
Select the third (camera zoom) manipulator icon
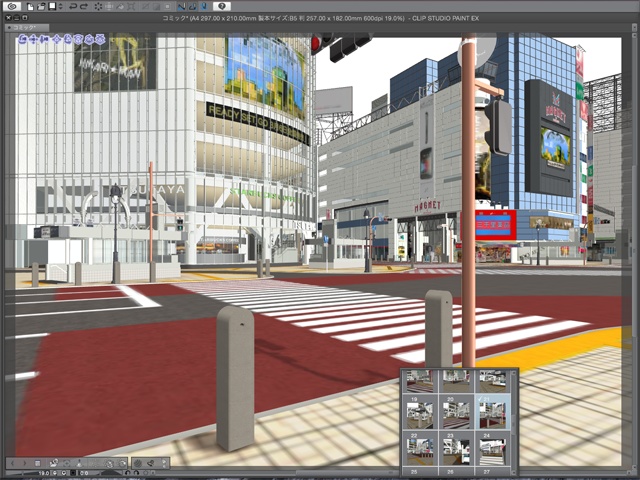[44, 39]
